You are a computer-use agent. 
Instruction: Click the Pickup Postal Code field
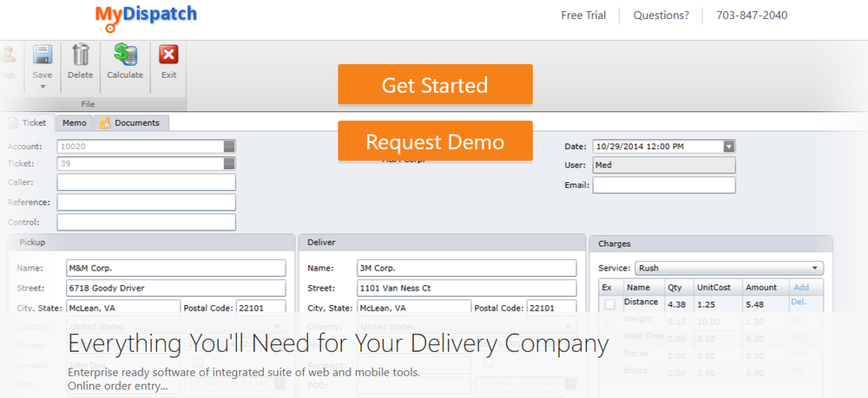click(261, 308)
